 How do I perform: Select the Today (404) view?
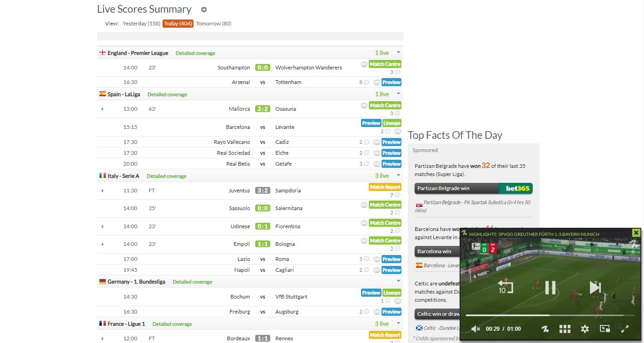click(x=178, y=24)
